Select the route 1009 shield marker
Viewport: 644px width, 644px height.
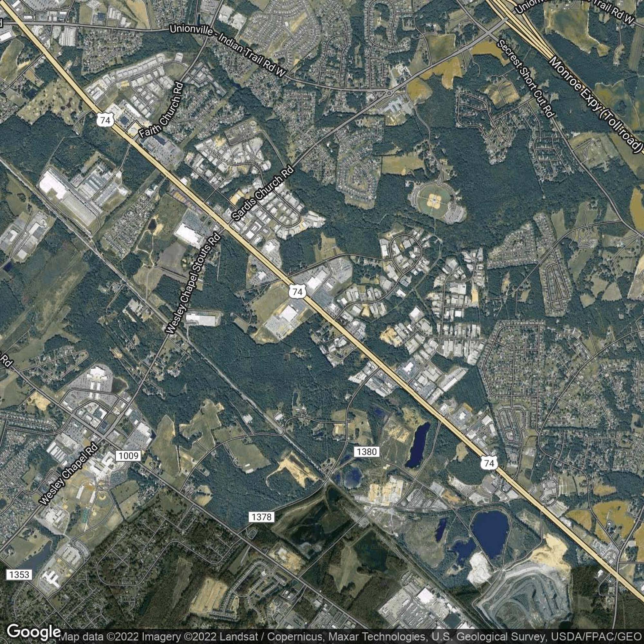coord(129,455)
